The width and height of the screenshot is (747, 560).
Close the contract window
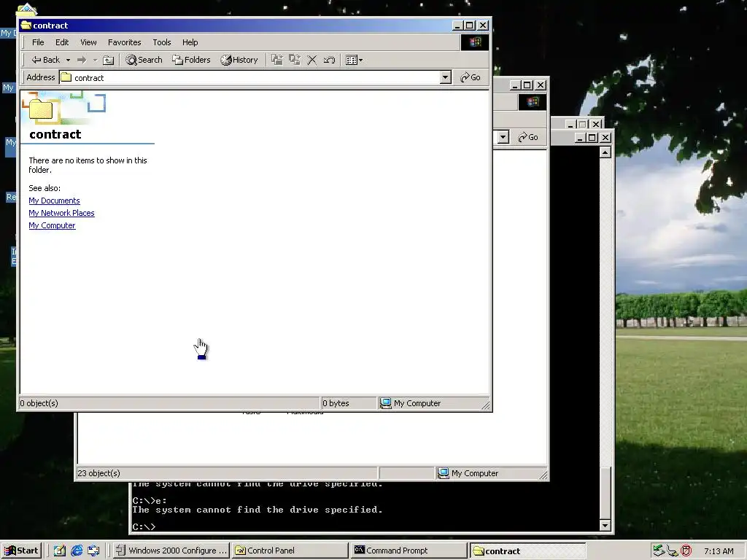pos(483,26)
